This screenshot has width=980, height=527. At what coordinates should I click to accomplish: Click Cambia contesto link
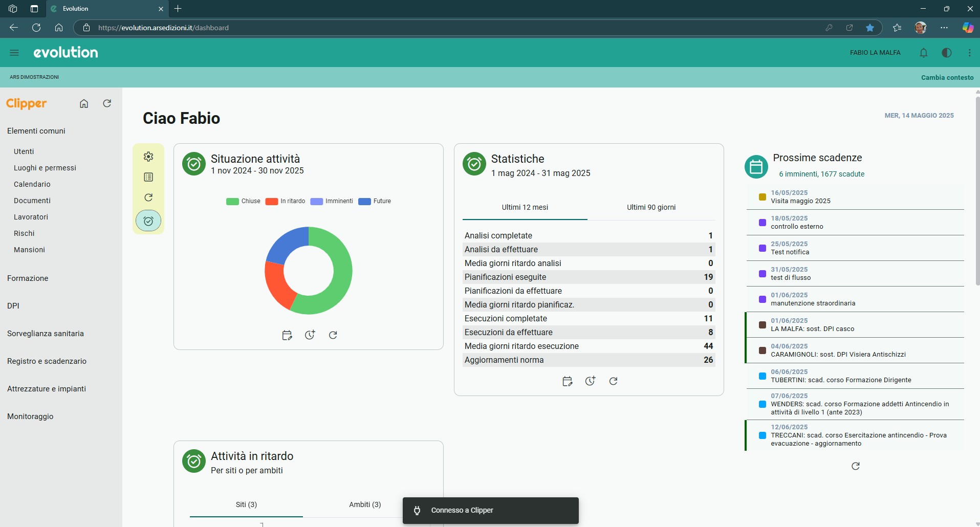(947, 78)
